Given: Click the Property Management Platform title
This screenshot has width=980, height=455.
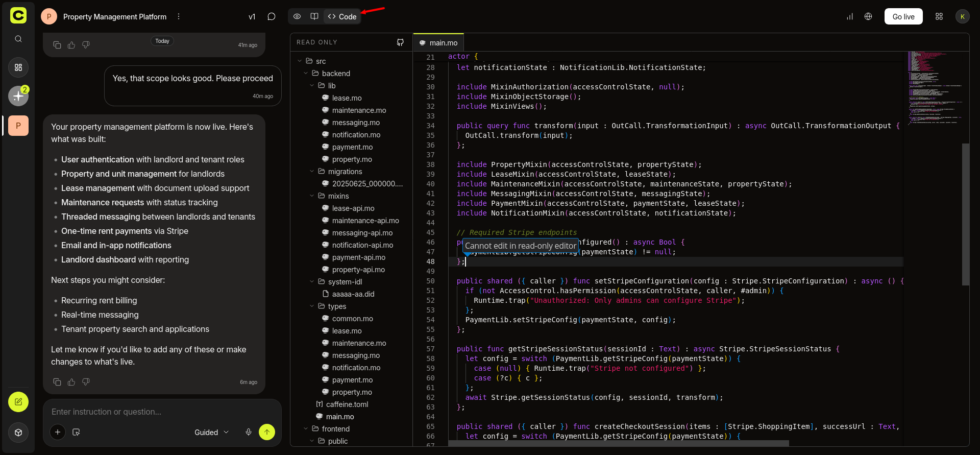Looking at the screenshot, I should [115, 16].
